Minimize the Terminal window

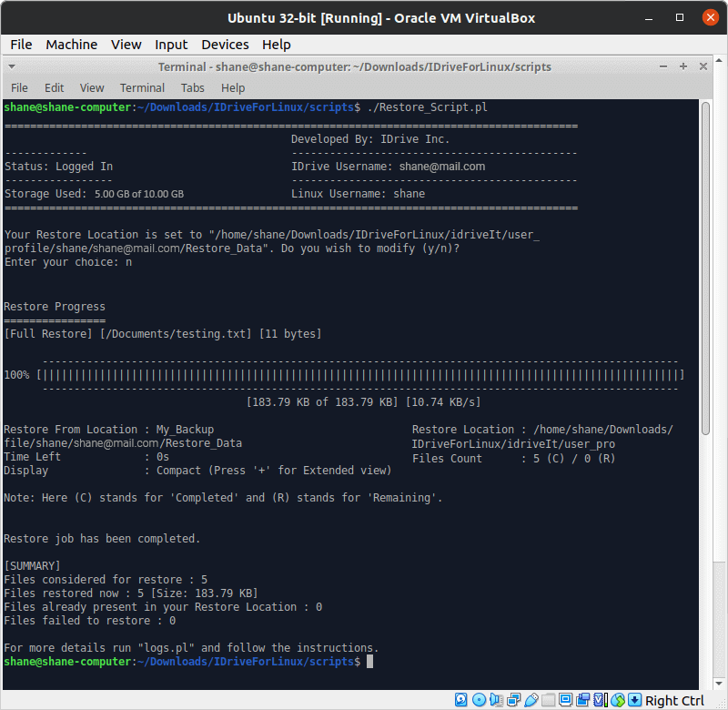tap(663, 66)
